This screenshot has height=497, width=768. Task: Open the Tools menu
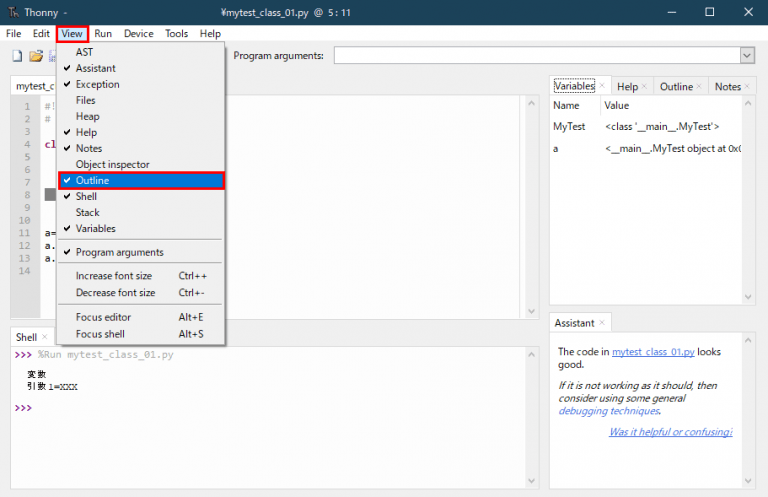(176, 34)
